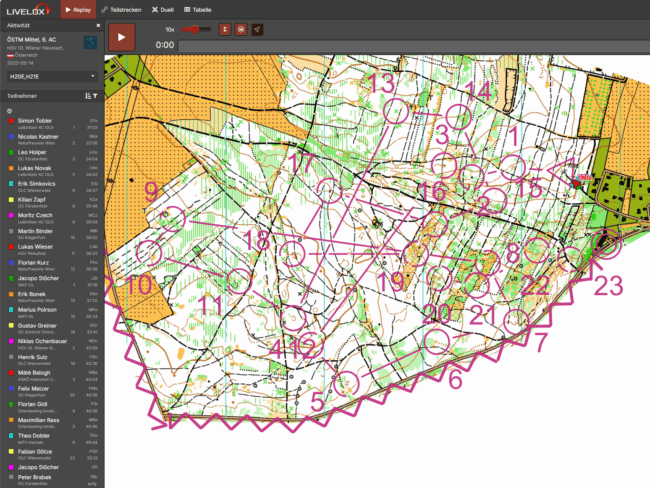The height and width of the screenshot is (488, 650).
Task: Toggle Simon Tobler's red route marker
Action: tap(9, 122)
